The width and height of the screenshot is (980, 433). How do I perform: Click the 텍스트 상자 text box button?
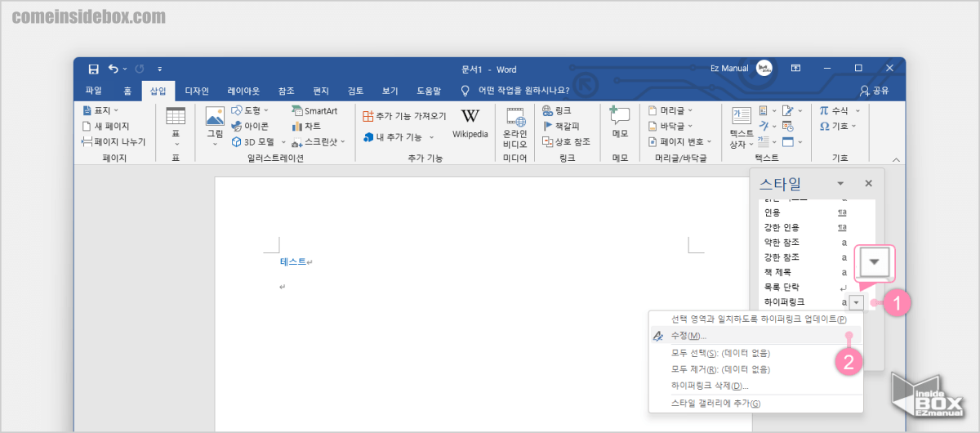pos(742,127)
